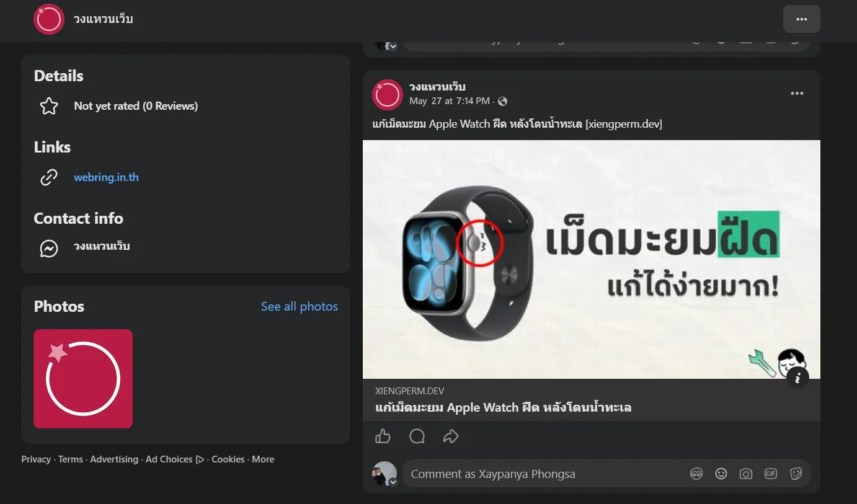This screenshot has height=504, width=857.
Task: Click 'Not yet rated (0 Reviews)' text
Action: [136, 106]
